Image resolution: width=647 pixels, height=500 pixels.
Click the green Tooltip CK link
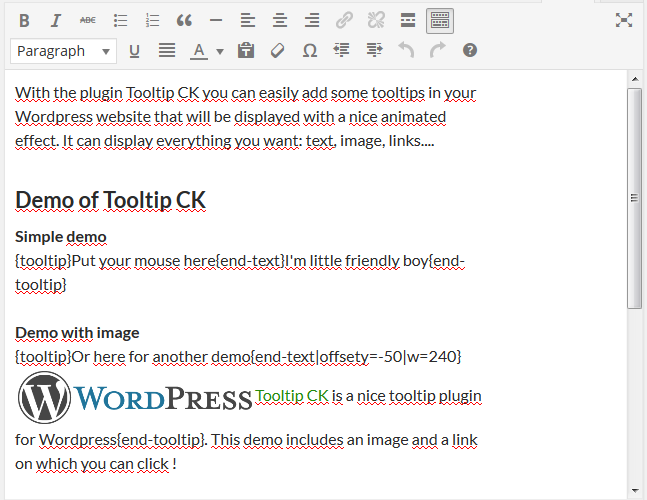(x=292, y=396)
